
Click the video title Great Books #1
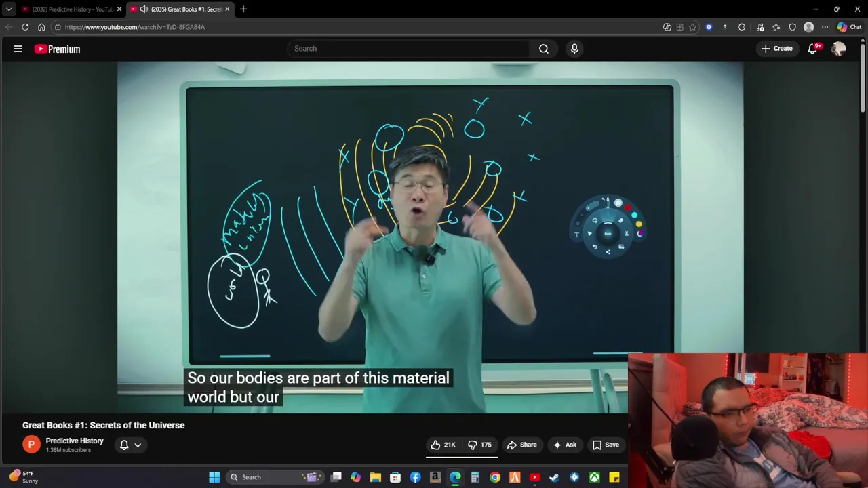[x=104, y=425]
